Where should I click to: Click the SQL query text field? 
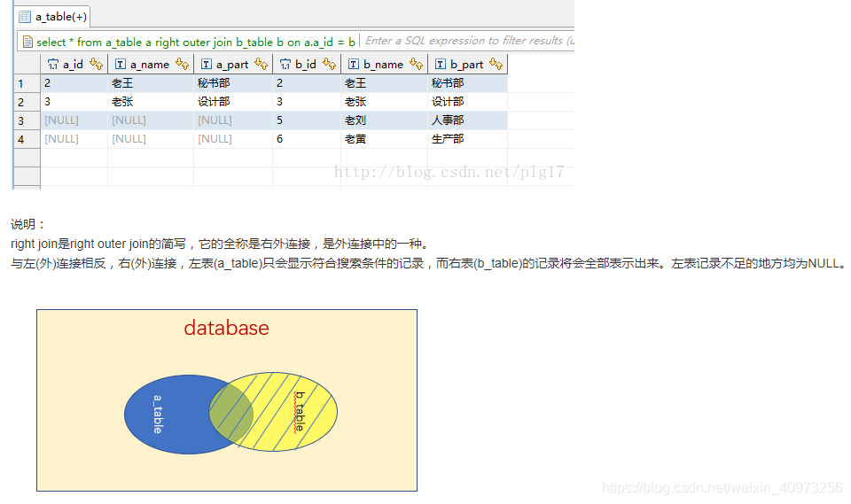coord(195,42)
